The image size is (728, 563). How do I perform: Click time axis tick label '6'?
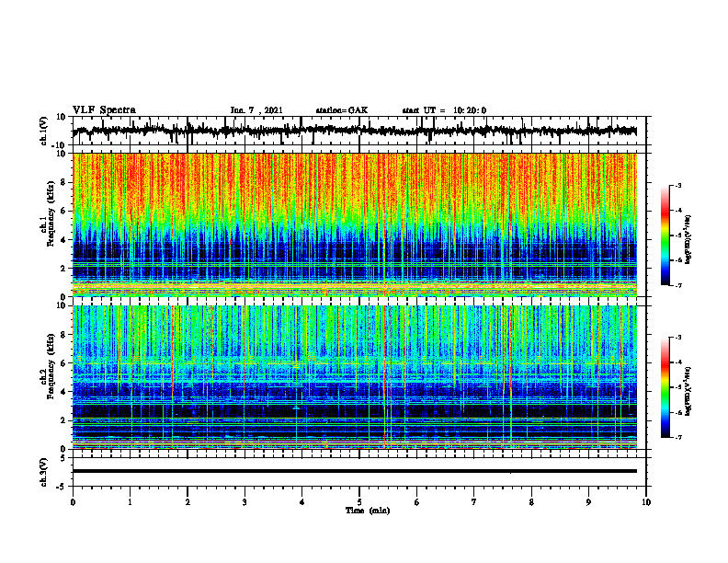[x=417, y=502]
